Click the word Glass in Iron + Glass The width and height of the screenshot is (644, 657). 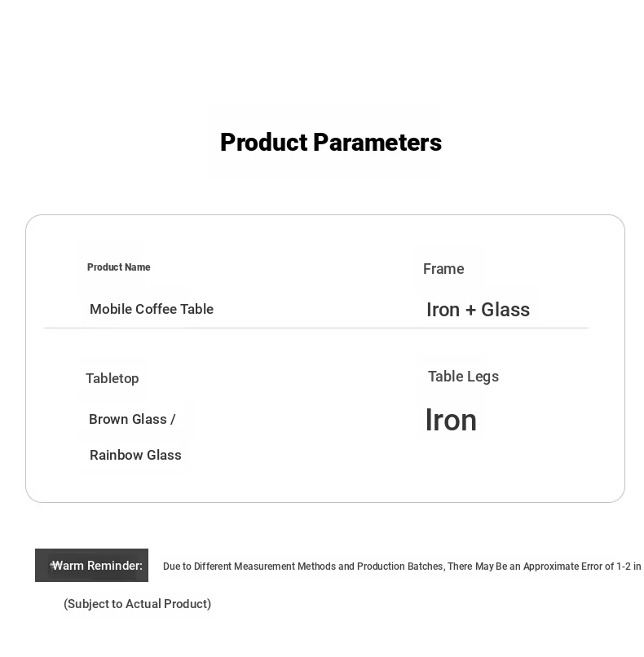pyautogui.click(x=505, y=310)
